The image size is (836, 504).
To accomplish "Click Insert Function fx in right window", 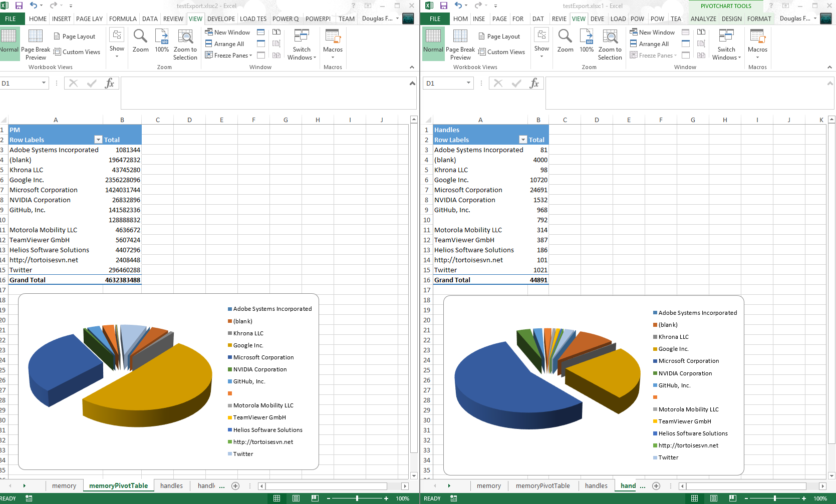I will coord(534,83).
